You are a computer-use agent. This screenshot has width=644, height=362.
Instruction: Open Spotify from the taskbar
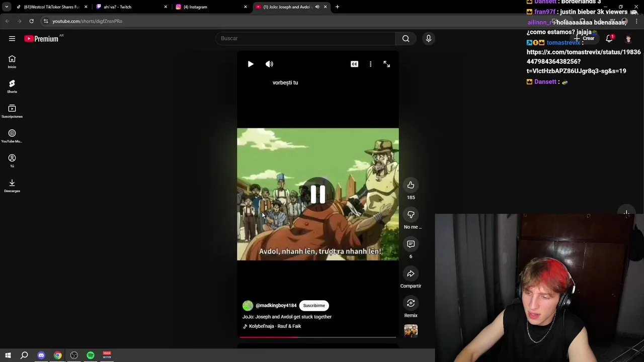[91, 355]
